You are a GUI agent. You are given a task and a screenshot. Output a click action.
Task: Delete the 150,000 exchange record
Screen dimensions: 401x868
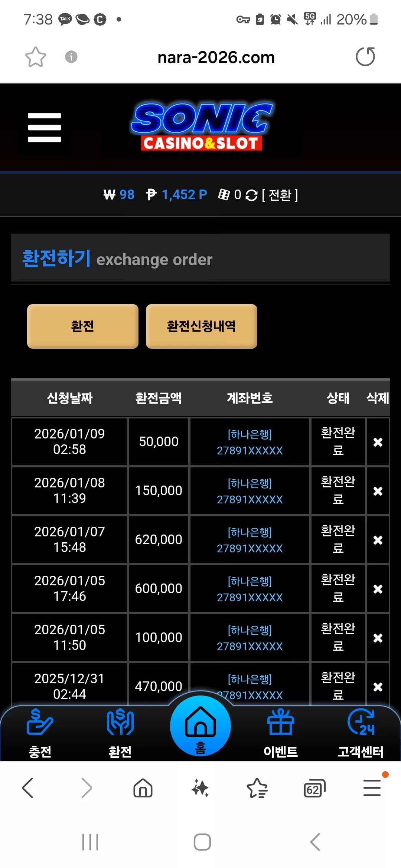coord(378,491)
